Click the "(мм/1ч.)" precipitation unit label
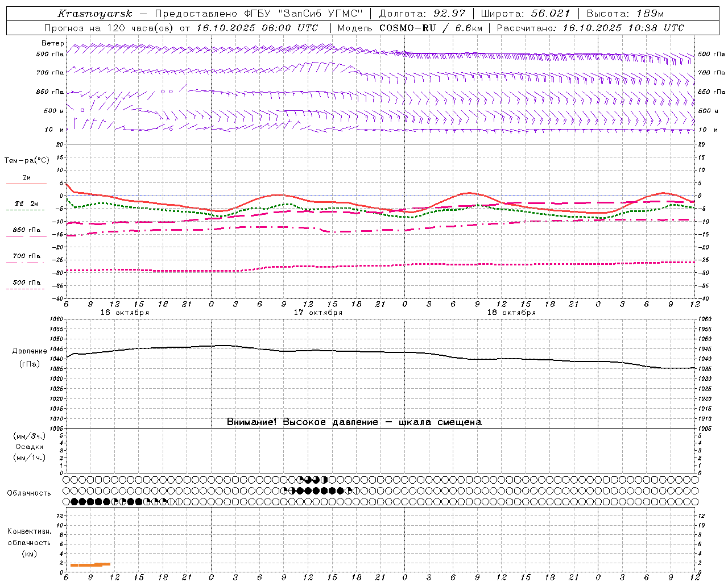 click(x=30, y=458)
